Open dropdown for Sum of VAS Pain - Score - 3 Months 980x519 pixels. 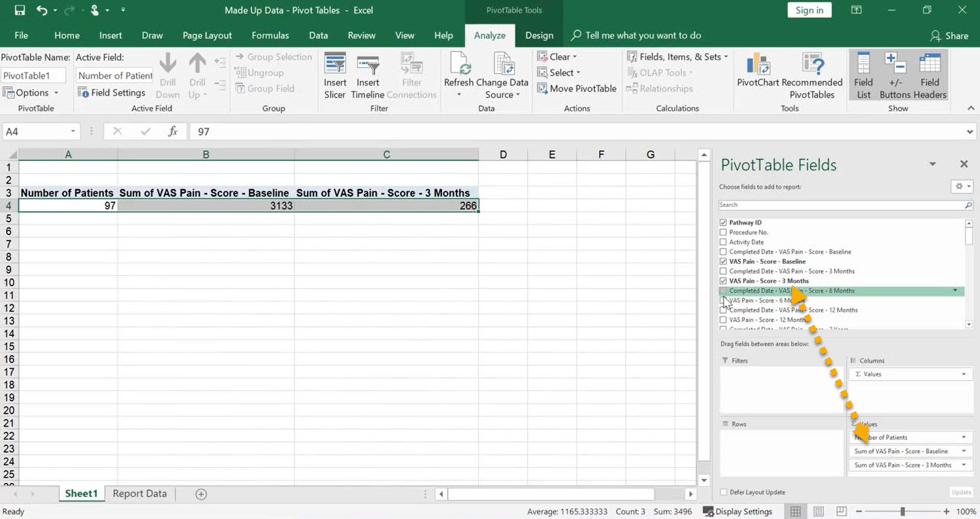(x=964, y=465)
